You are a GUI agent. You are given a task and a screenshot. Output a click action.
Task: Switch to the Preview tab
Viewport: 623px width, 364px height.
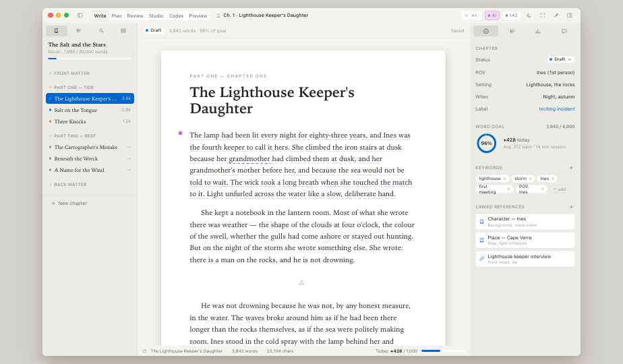(x=198, y=16)
